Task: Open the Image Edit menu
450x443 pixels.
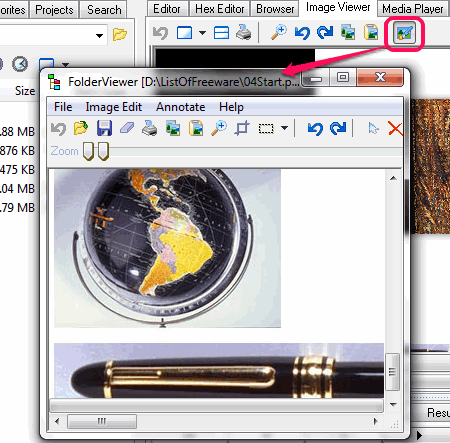Action: pyautogui.click(x=114, y=107)
